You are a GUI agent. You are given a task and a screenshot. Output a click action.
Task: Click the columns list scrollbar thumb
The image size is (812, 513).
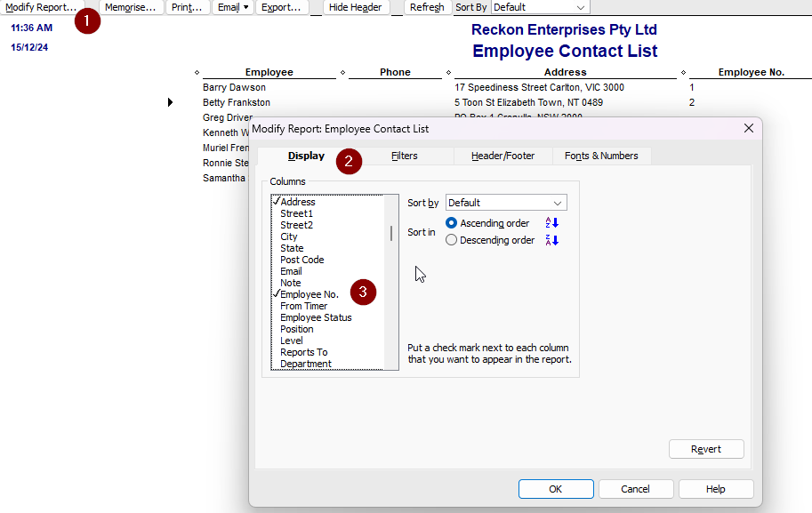391,233
